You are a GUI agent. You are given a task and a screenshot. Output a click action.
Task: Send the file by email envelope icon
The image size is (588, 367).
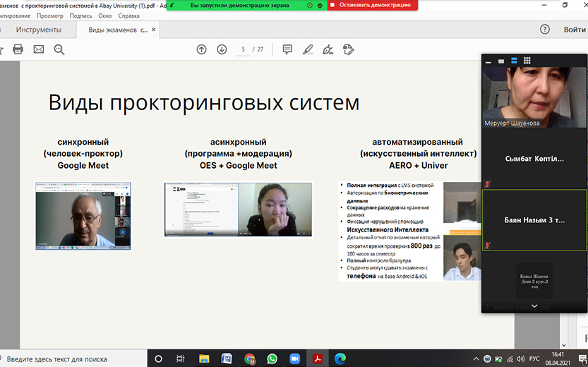(39, 49)
